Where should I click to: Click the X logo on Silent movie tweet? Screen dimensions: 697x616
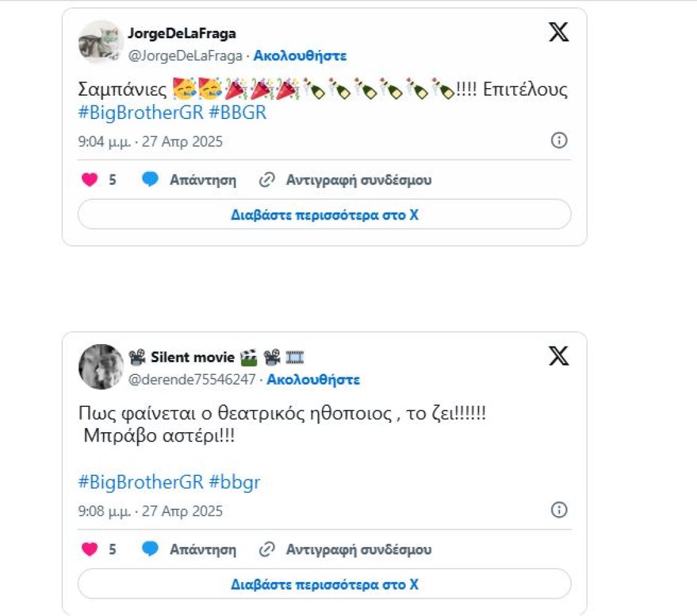point(558,356)
